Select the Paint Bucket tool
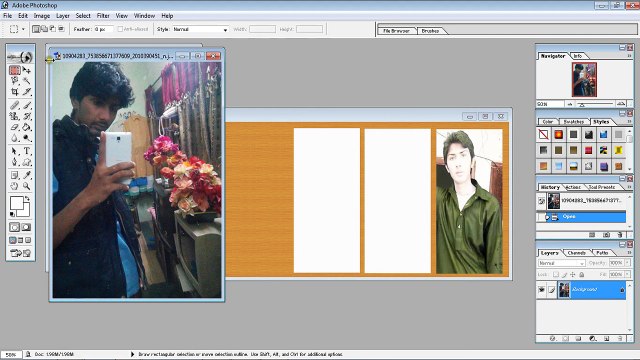Image resolution: width=640 pixels, height=360 pixels. tap(27, 127)
